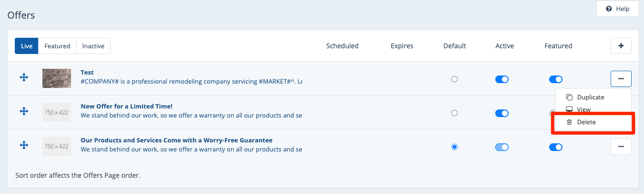Switch to the Featured tab

[x=57, y=46]
